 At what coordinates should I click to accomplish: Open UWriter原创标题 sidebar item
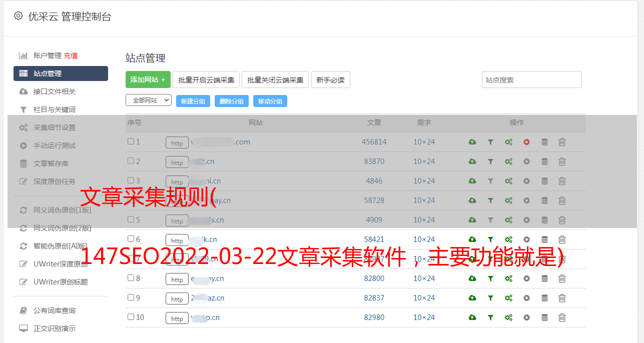[x=61, y=282]
